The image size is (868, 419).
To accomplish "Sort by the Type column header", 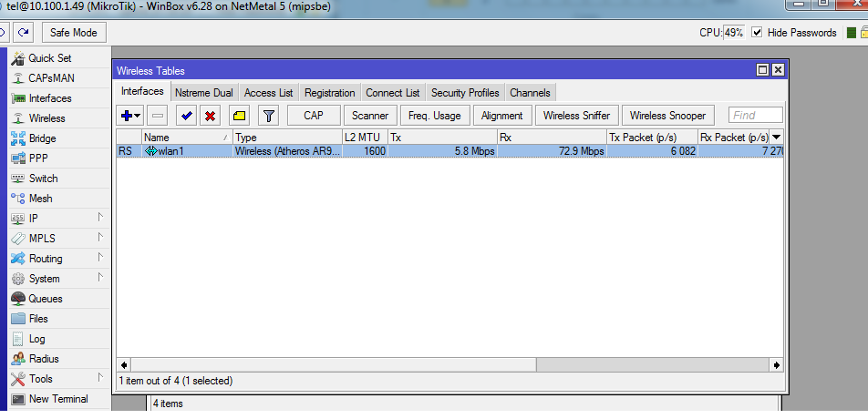I will [287, 138].
